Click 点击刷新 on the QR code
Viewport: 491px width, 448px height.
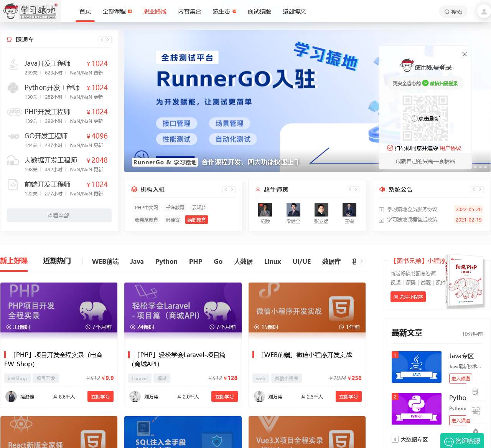tap(425, 119)
